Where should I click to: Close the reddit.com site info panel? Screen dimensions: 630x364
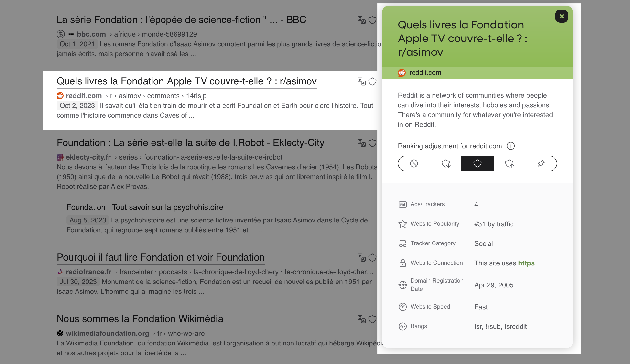[561, 16]
